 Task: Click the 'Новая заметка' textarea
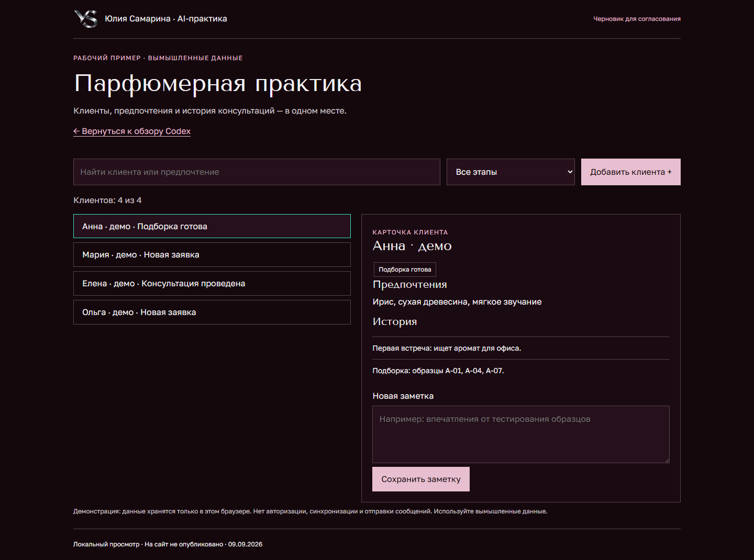pos(521,434)
